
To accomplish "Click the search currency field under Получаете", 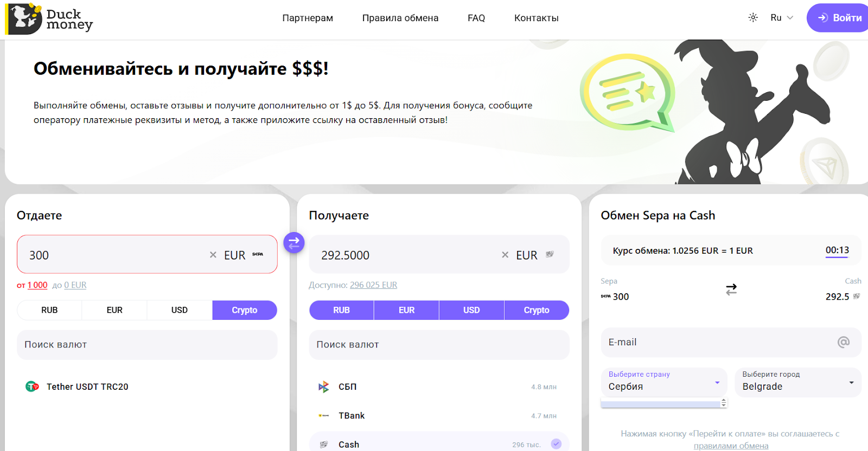I will pos(439,345).
